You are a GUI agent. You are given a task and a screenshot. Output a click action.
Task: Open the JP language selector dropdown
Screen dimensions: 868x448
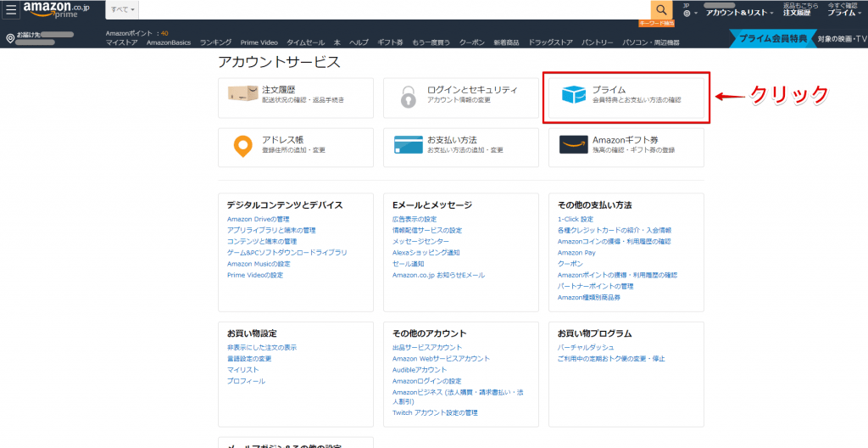(690, 10)
